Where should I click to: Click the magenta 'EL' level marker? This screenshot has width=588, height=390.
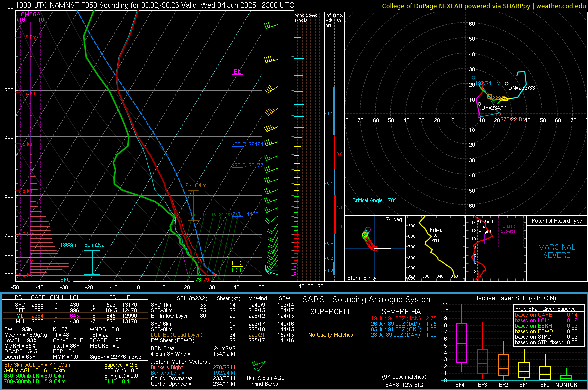point(237,72)
